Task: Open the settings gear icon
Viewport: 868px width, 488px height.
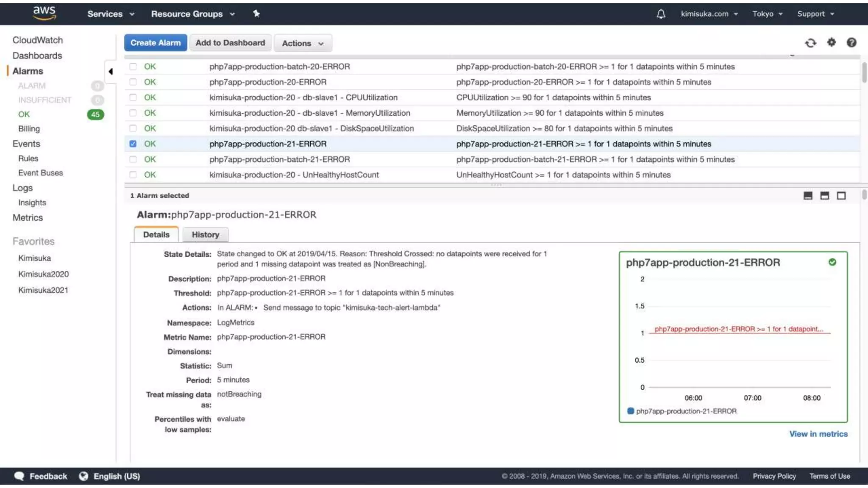Action: pos(831,42)
